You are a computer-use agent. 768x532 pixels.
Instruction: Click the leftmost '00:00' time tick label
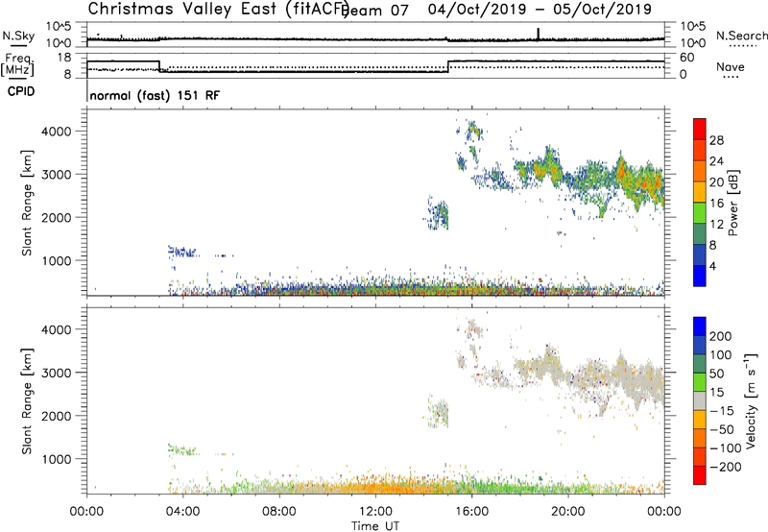(86, 512)
